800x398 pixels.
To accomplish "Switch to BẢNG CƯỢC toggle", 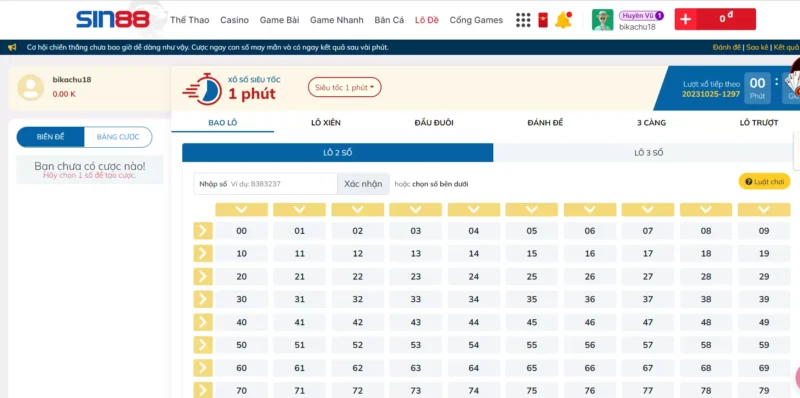I will [118, 137].
